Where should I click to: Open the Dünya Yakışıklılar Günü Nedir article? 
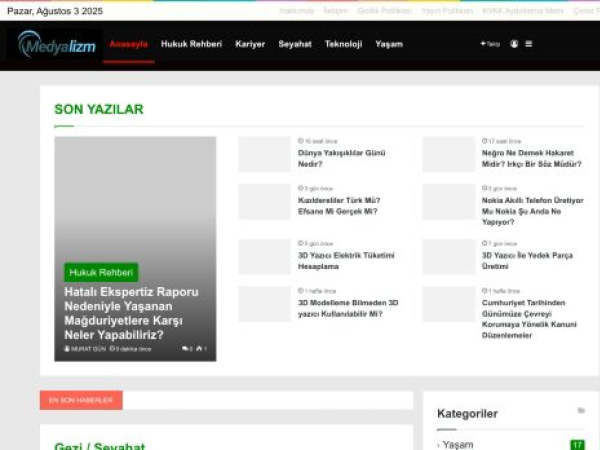[341, 158]
